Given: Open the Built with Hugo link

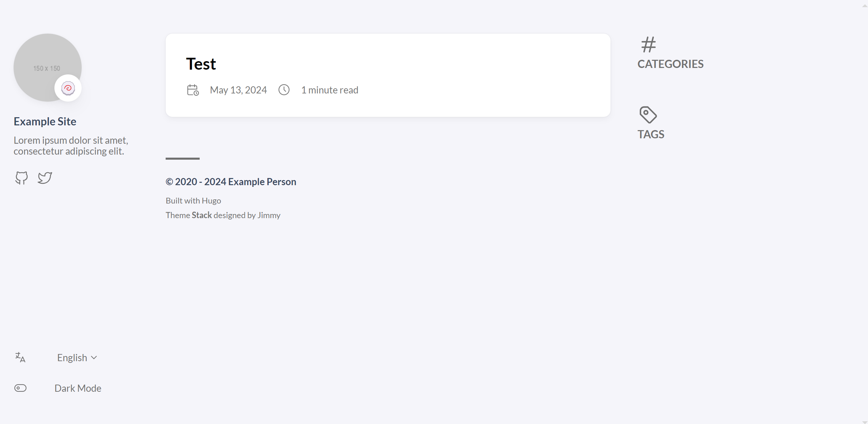Looking at the screenshot, I should [211, 201].
